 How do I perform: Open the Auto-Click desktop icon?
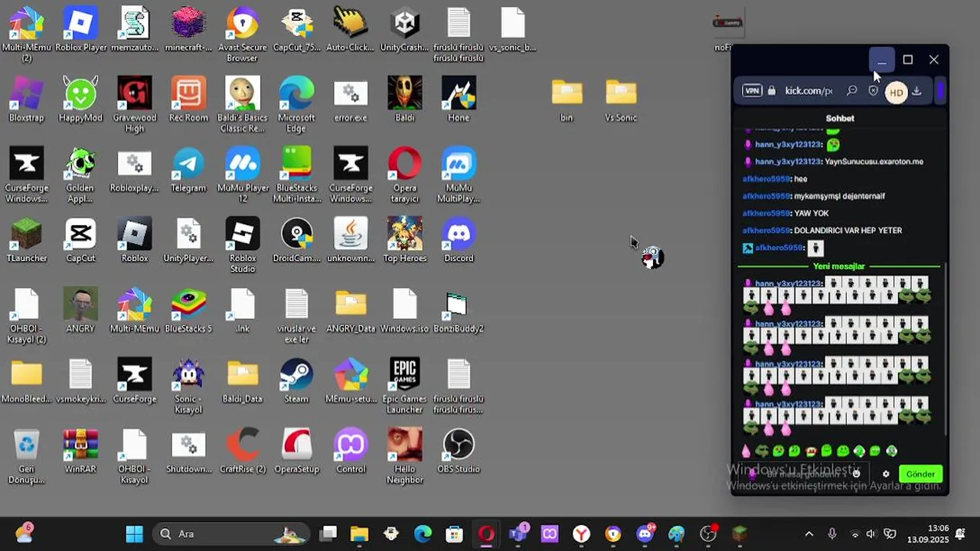[351, 29]
